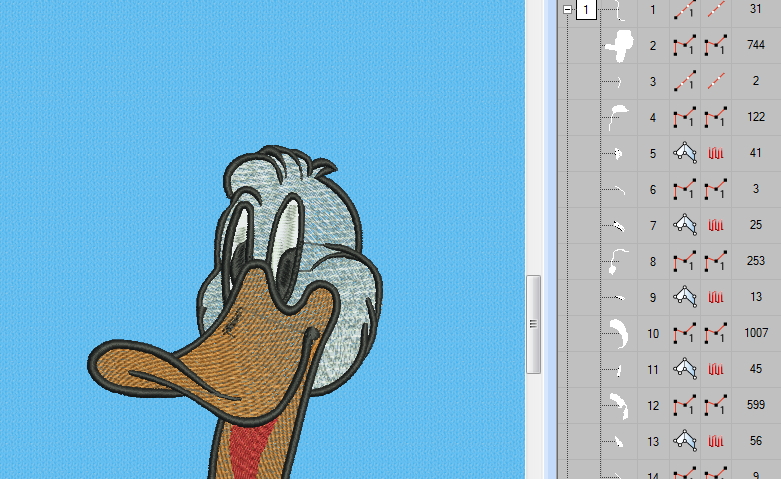Click the run input icon in row 3

(685, 81)
